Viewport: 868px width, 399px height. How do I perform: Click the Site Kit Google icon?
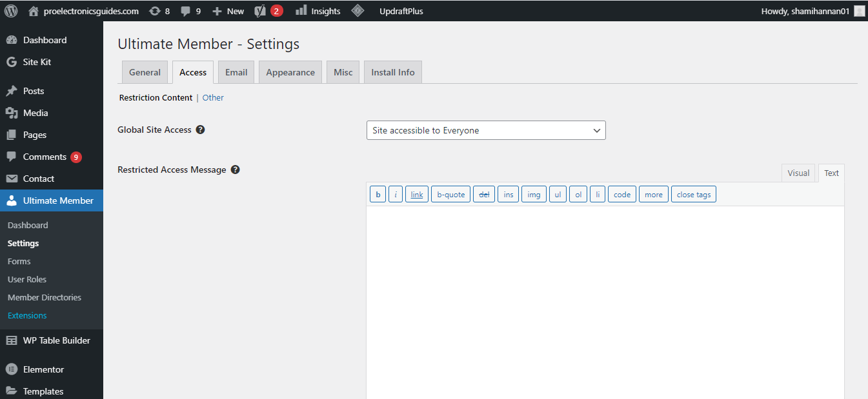12,62
